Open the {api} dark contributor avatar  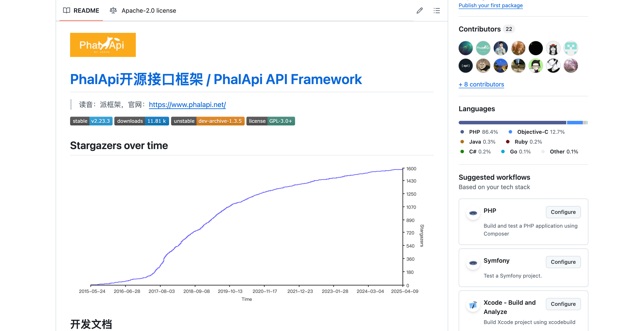[465, 66]
